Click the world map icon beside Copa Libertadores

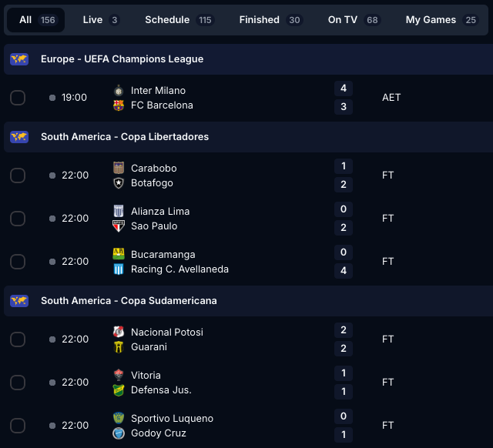point(19,137)
